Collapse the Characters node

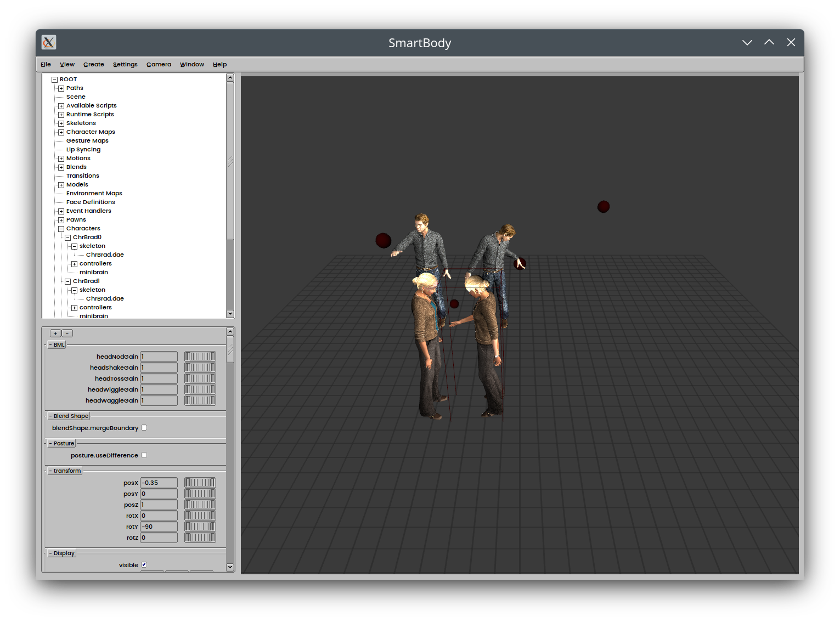tap(61, 229)
